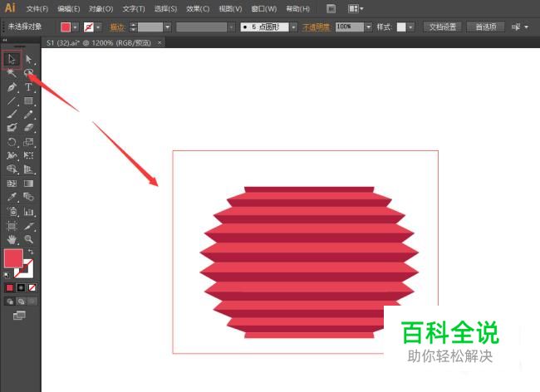The image size is (540, 392).
Task: Select the Gradient tool
Action: pyautogui.click(x=28, y=183)
